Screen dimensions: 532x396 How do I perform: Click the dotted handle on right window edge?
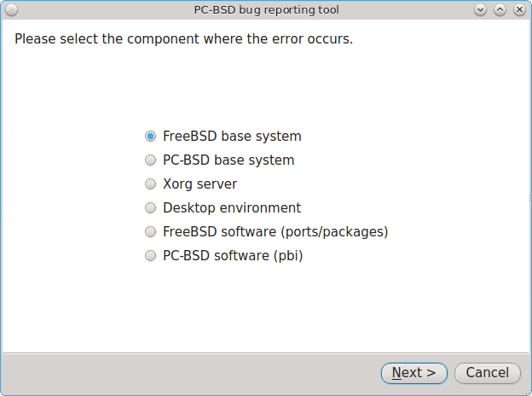(530, 198)
